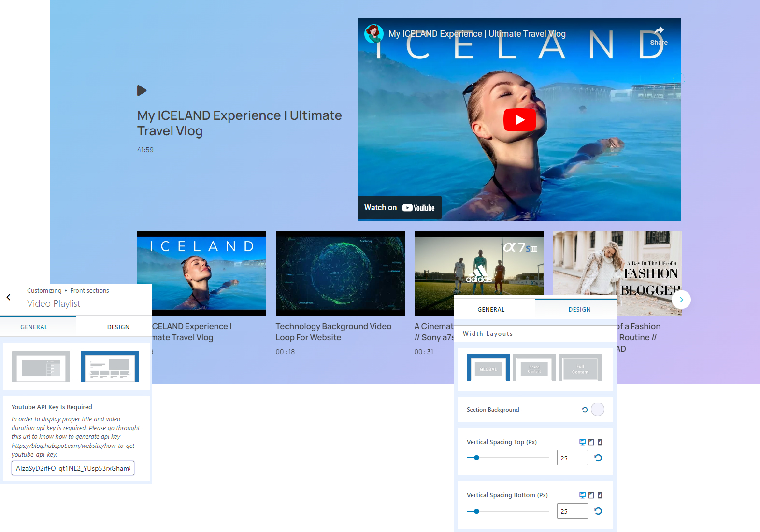
Task: Open the GENERAL tab in Video Playlist panel
Action: tap(34, 327)
